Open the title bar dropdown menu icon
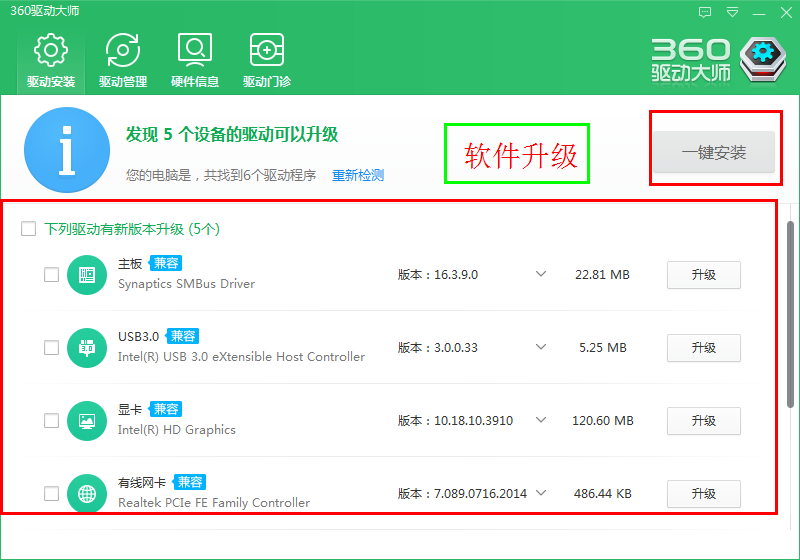This screenshot has width=800, height=560. (x=732, y=12)
